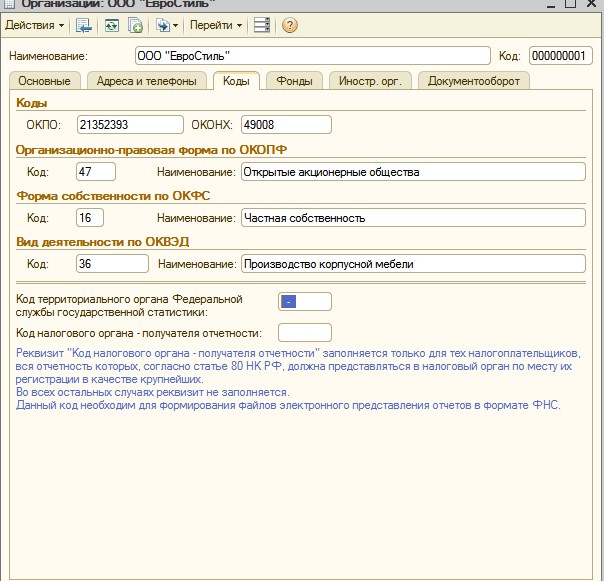
Task: Click the Частная собственность name field
Action: pos(413,218)
